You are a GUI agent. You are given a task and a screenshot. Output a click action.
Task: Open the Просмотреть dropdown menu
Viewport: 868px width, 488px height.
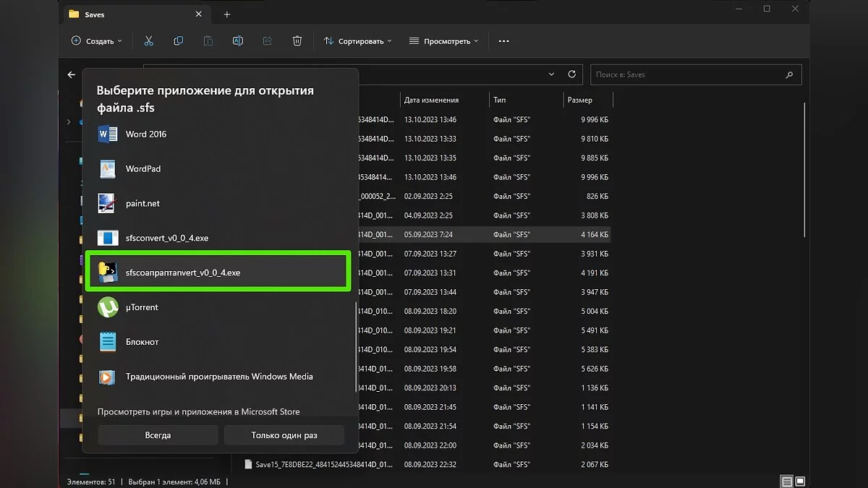tap(443, 41)
